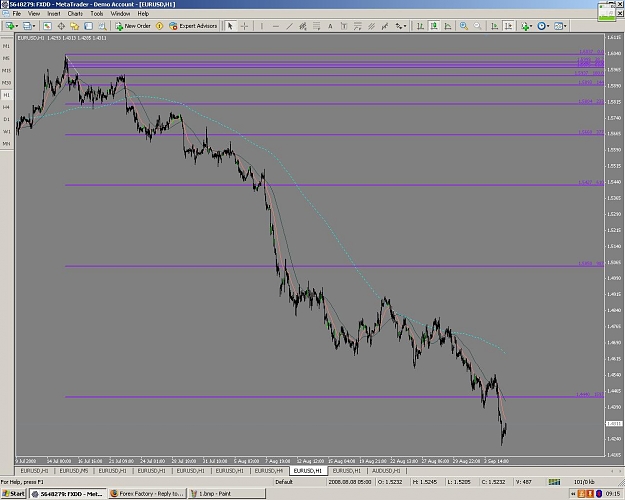
Task: Expand the Periods clock dropdown
Action: (548, 26)
